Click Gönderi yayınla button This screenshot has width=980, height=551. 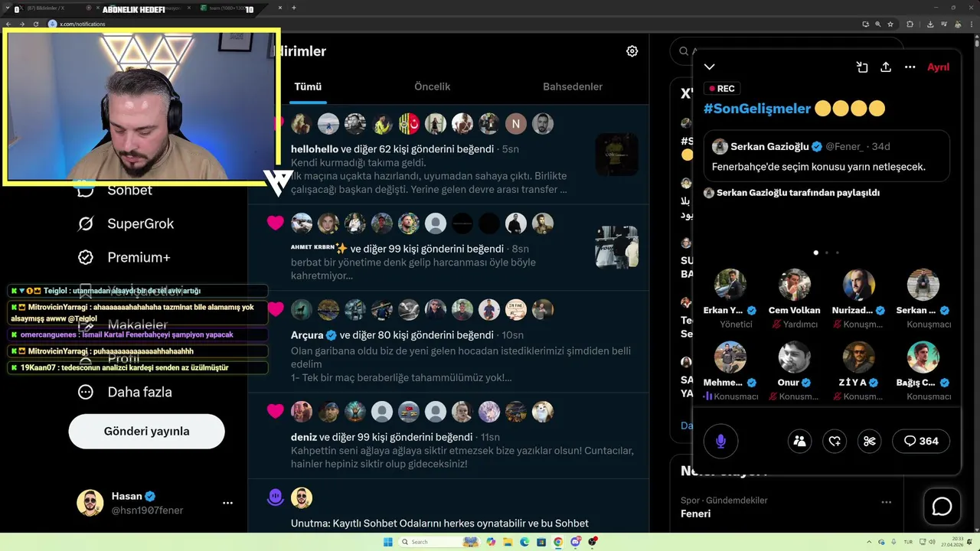(146, 431)
